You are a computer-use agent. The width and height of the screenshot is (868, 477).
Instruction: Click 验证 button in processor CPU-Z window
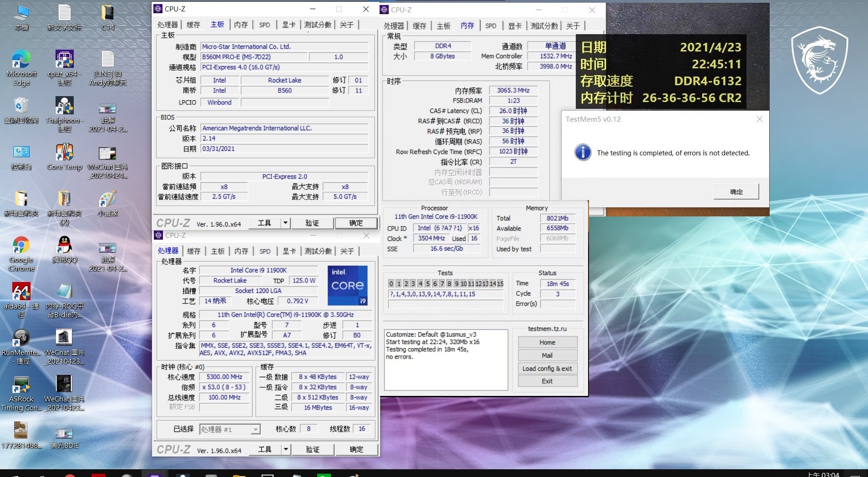coord(313,449)
